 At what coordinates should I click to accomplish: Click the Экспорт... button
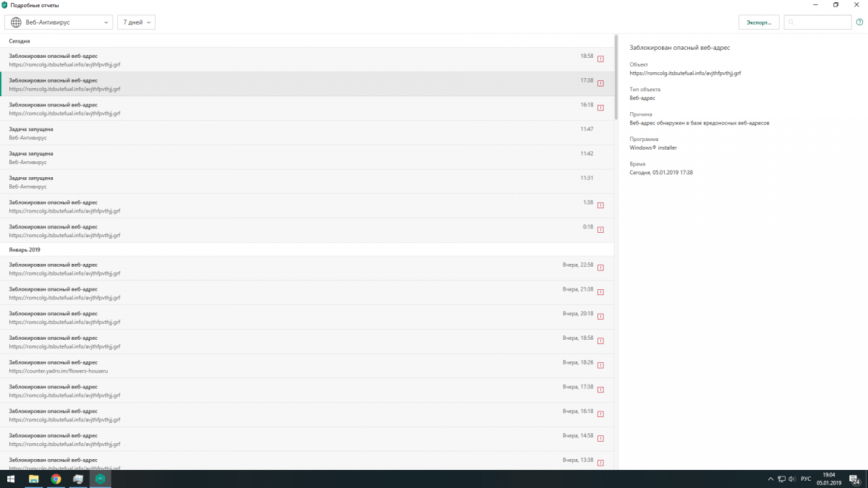pos(759,22)
